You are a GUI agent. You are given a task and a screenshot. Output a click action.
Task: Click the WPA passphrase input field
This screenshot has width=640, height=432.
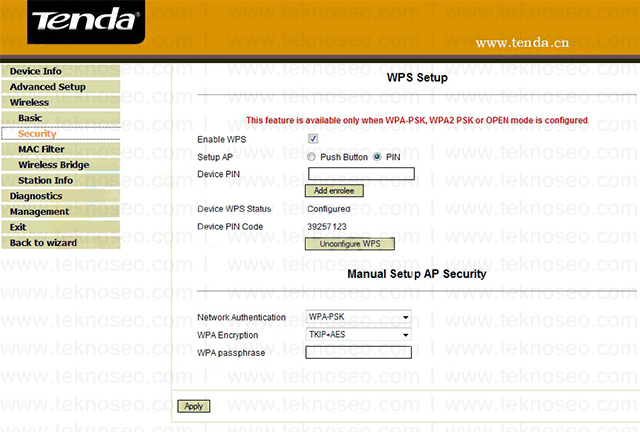point(358,352)
